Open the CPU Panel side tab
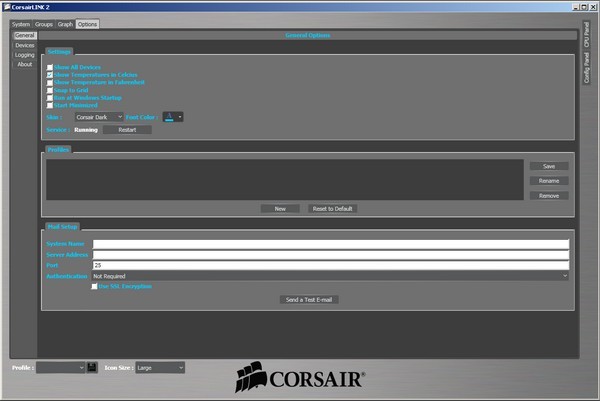The height and width of the screenshot is (401, 600). [586, 34]
